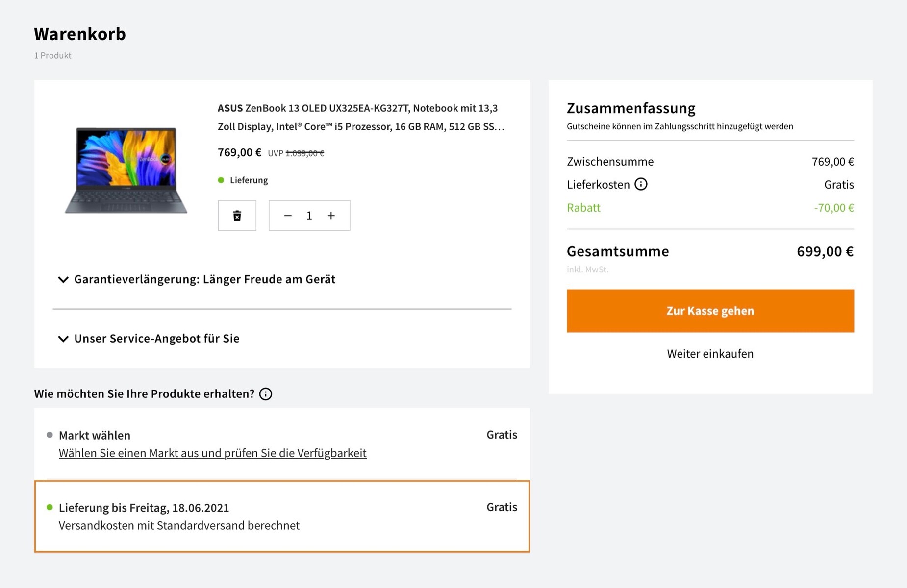Click the green Rabatt label
This screenshot has width=907, height=588.
pyautogui.click(x=583, y=208)
